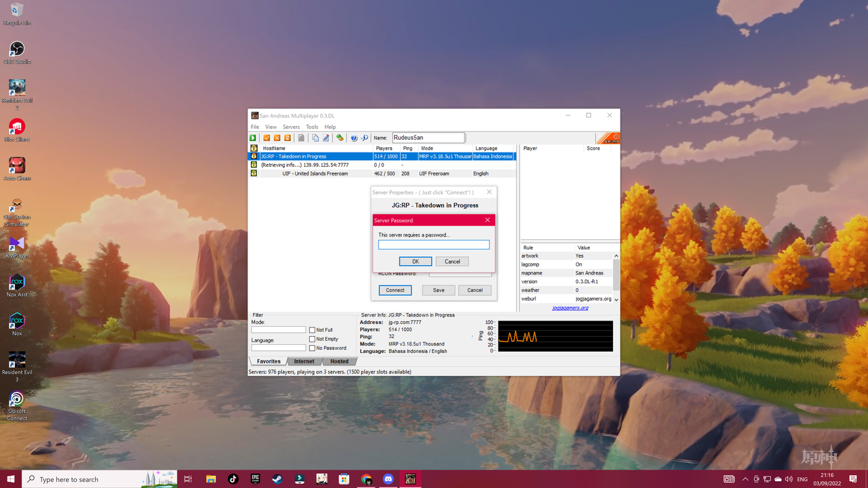This screenshot has height=488, width=868.
Task: Click the orange X icon in SA-MP toolbar
Action: tap(277, 138)
